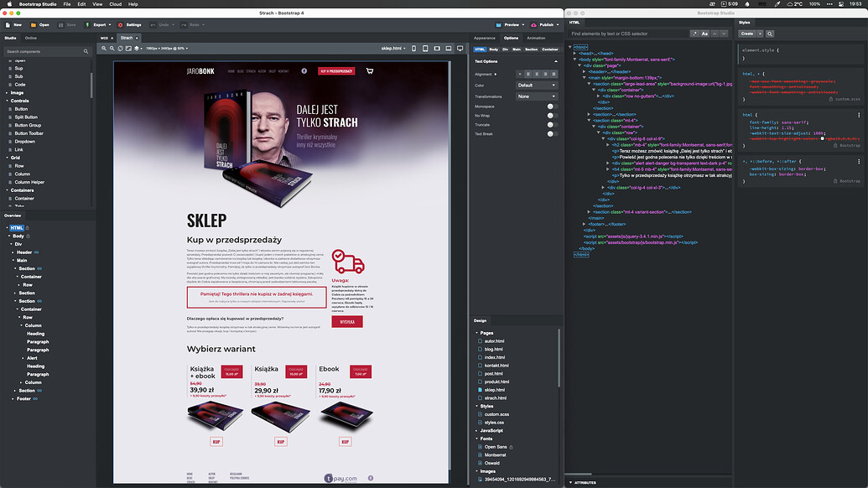Toggle the Monospace switch

[x=551, y=106]
